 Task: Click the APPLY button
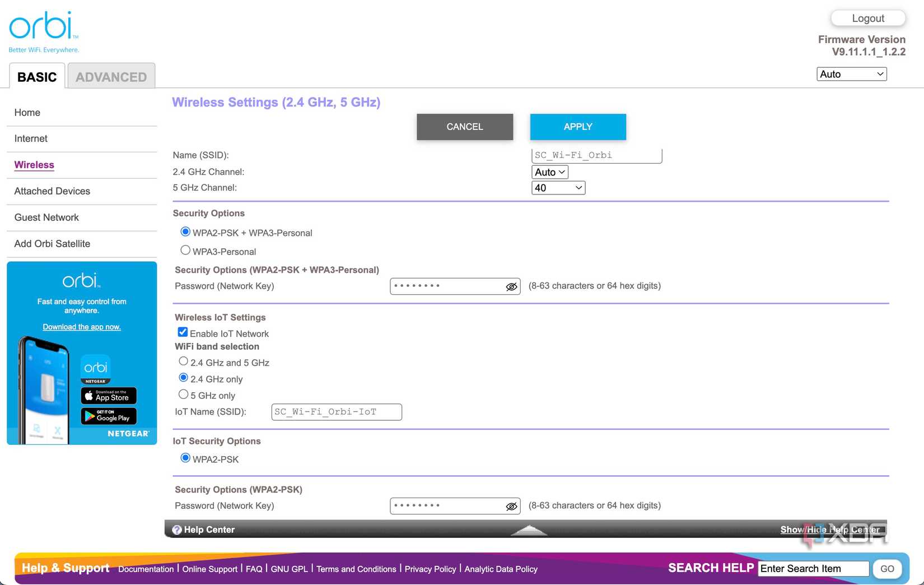(577, 127)
